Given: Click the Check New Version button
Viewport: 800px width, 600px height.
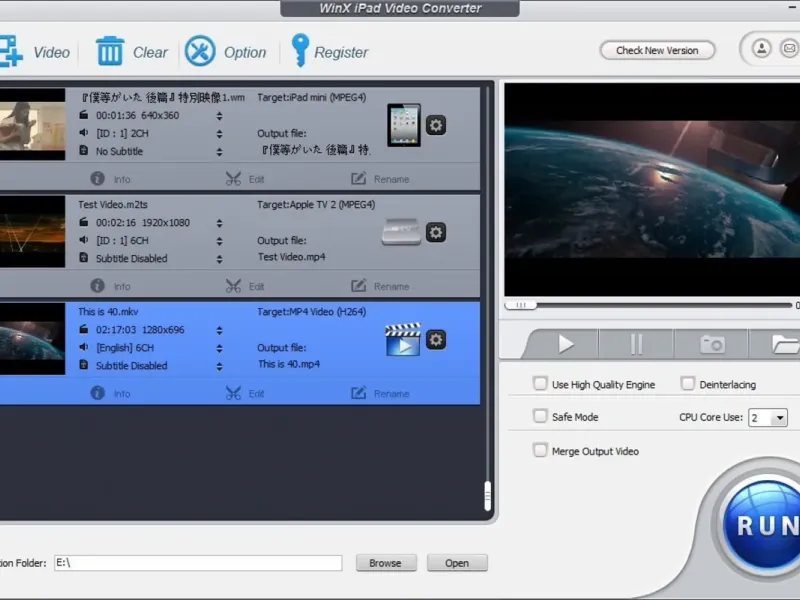Looking at the screenshot, I should 657,50.
